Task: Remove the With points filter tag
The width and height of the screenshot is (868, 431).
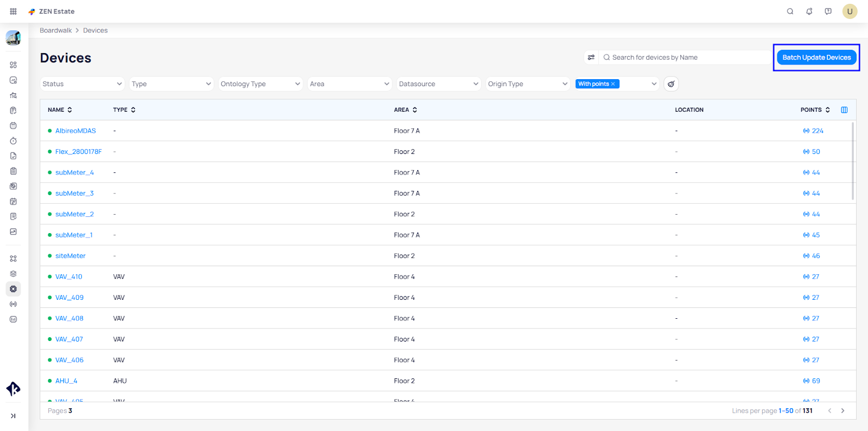Action: pos(613,84)
